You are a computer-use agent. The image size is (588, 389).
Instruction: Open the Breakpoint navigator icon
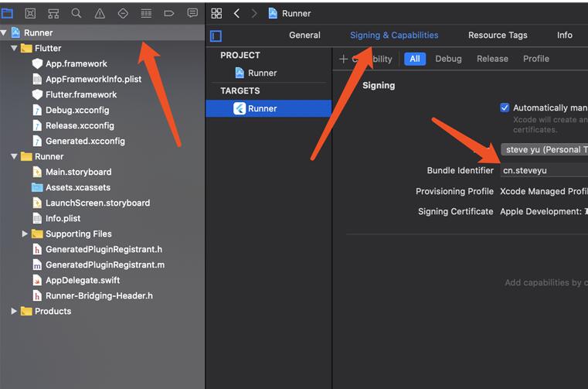[x=169, y=13]
